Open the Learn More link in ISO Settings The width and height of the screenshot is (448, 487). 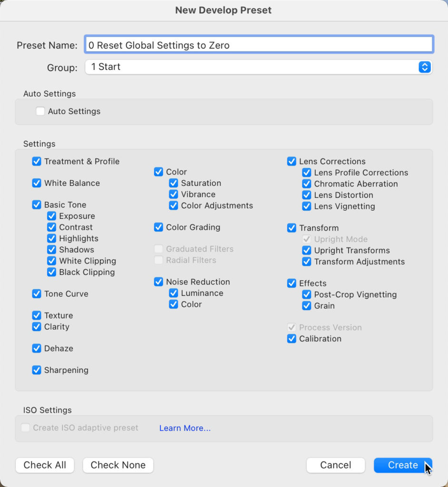pos(185,428)
